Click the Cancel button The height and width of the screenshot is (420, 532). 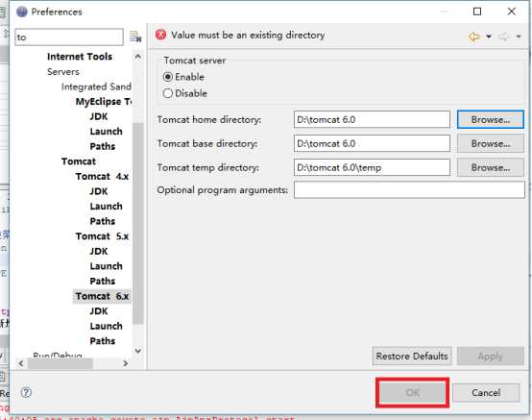[x=486, y=393]
